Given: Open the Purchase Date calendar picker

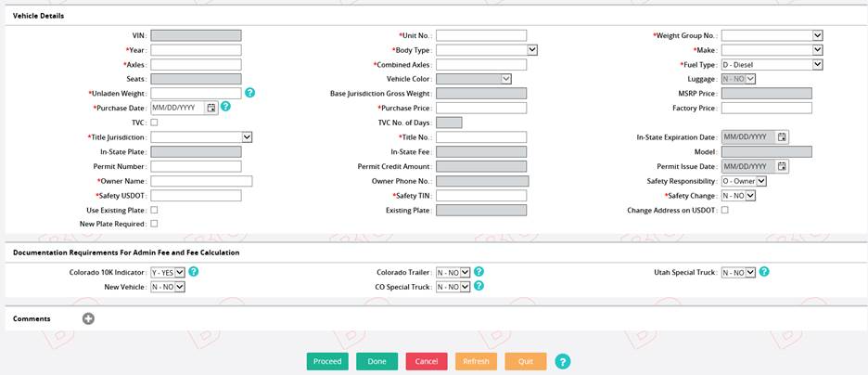Looking at the screenshot, I should click(x=211, y=108).
